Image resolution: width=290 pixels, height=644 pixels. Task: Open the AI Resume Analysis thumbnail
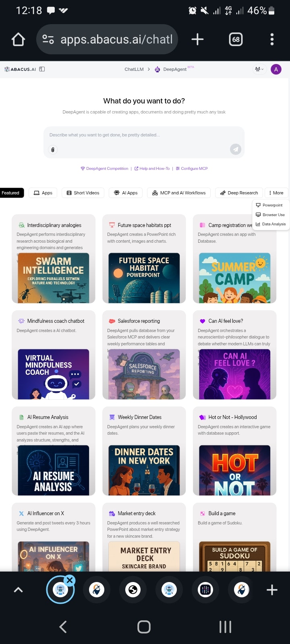(x=54, y=470)
